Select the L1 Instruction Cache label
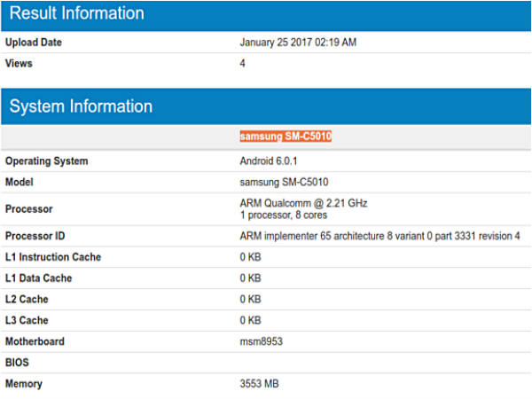Screen dimensions: 532x399 click(53, 257)
